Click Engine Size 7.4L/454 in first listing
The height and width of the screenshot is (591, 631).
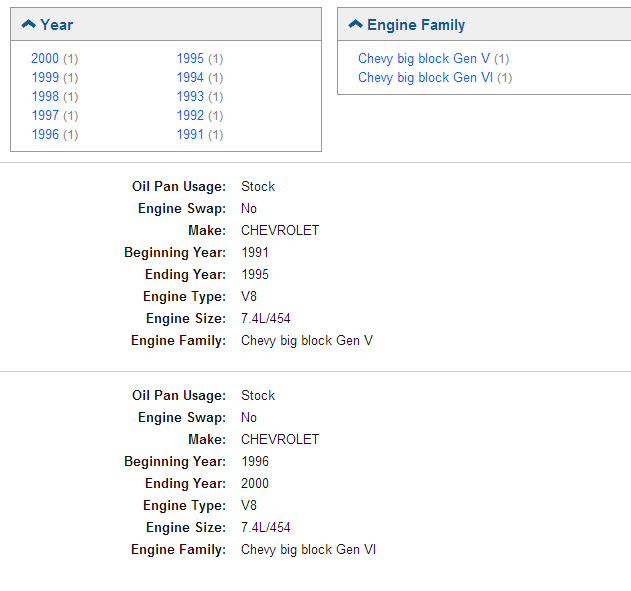pyautogui.click(x=266, y=319)
